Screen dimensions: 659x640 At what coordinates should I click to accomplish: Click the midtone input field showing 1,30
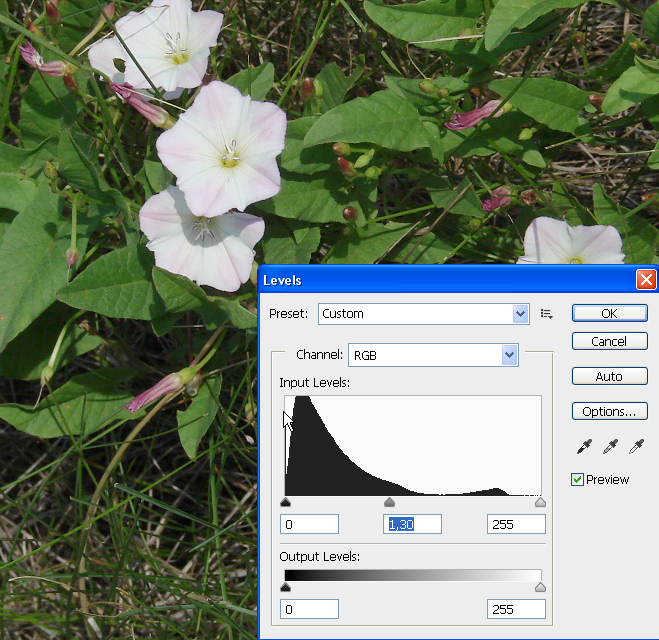point(412,524)
